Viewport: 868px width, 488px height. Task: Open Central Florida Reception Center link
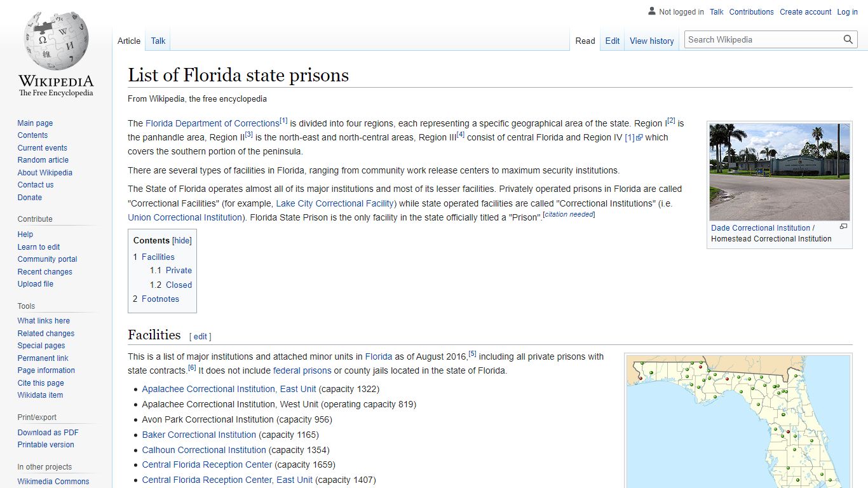pos(207,464)
